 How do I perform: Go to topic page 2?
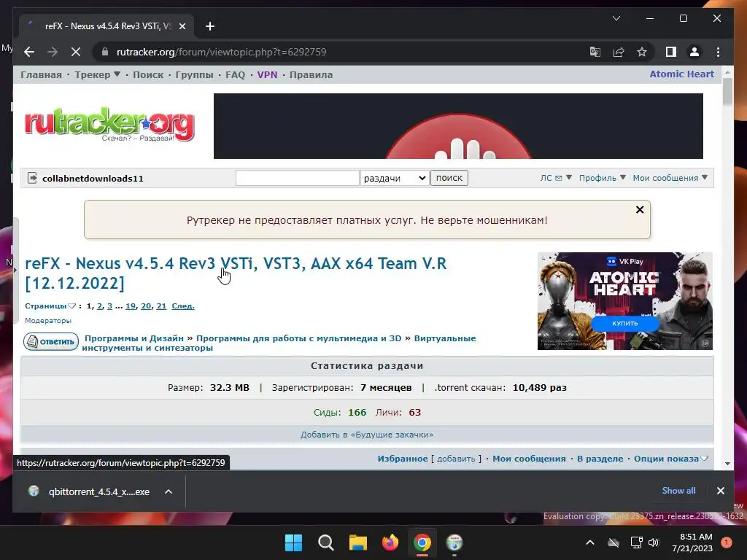(x=99, y=306)
